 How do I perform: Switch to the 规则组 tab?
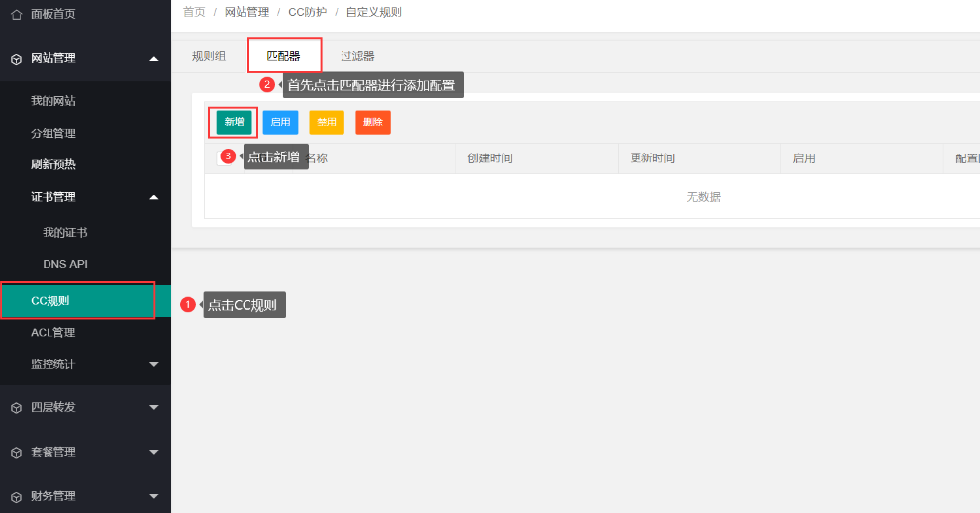tap(209, 56)
